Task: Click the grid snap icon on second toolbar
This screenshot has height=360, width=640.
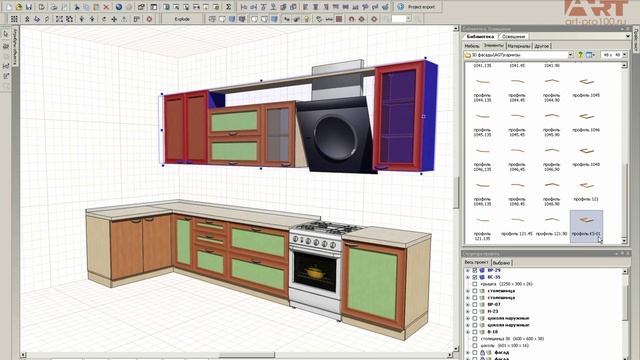Action: pyautogui.click(x=14, y=19)
